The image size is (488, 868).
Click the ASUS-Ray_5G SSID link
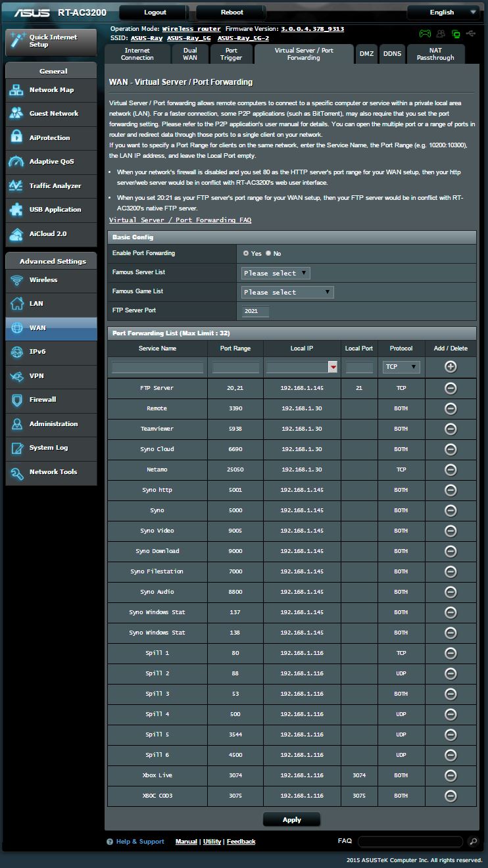[190, 38]
